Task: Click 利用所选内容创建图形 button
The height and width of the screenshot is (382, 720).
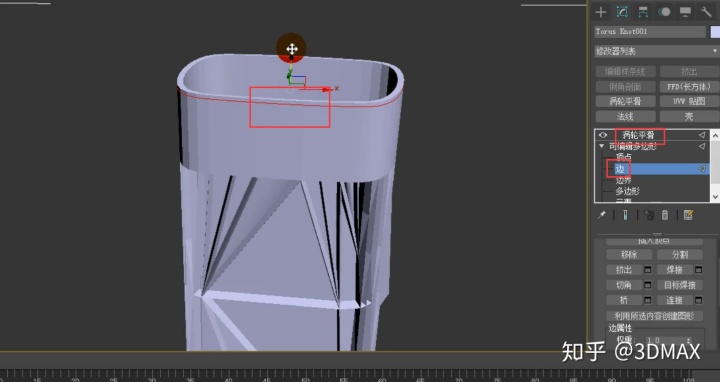Action: (654, 316)
